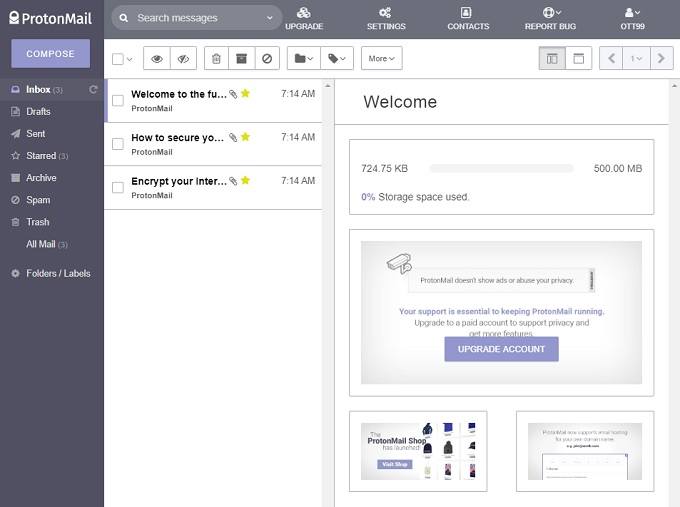This screenshot has width=680, height=507.
Task: Select the Encrypt your Internet checkbox
Action: (118, 187)
